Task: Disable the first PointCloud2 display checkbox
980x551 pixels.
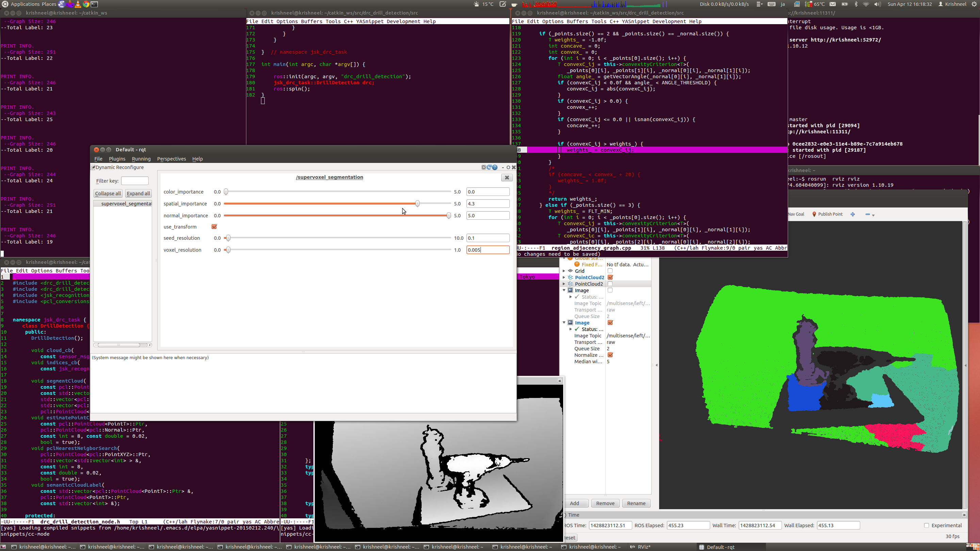Action: click(610, 277)
